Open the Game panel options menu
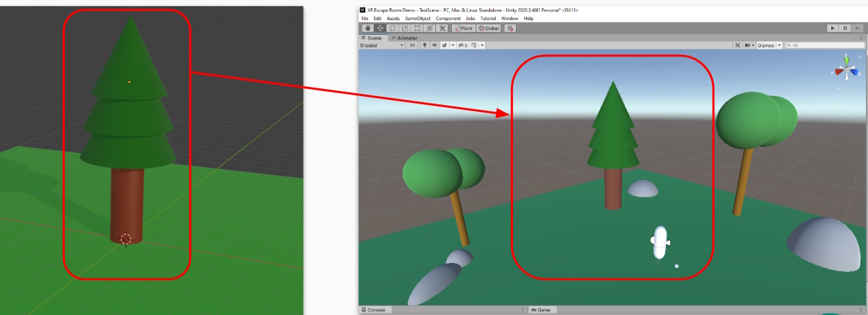This screenshot has width=868, height=315. tap(861, 309)
